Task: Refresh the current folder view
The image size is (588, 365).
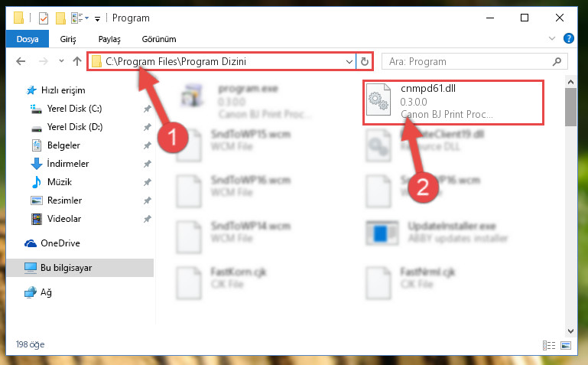Action: (365, 61)
